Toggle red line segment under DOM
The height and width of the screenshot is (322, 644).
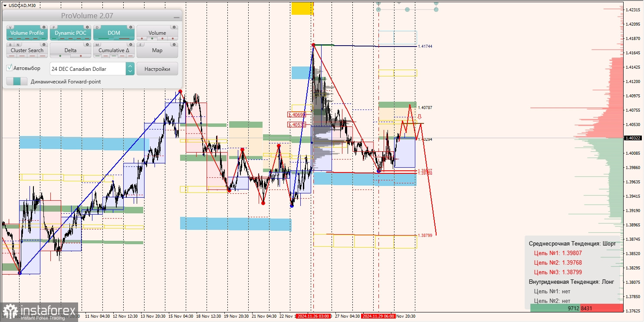tap(124, 38)
